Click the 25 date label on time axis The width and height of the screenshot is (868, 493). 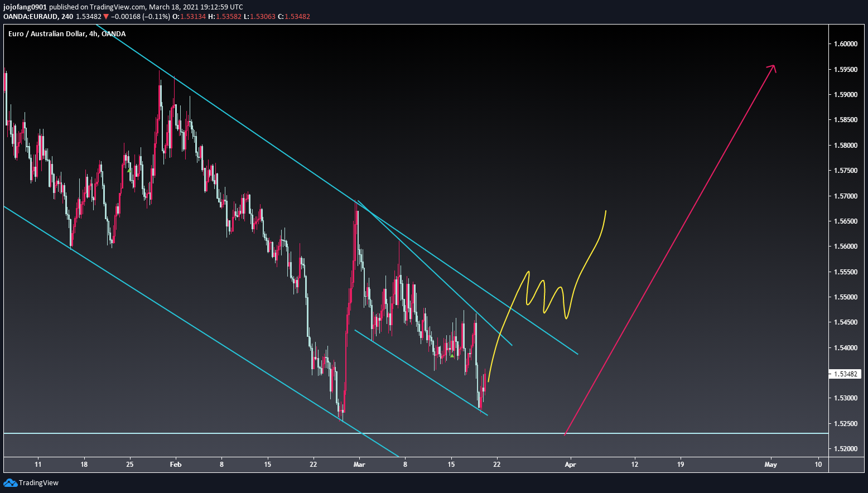pyautogui.click(x=129, y=464)
